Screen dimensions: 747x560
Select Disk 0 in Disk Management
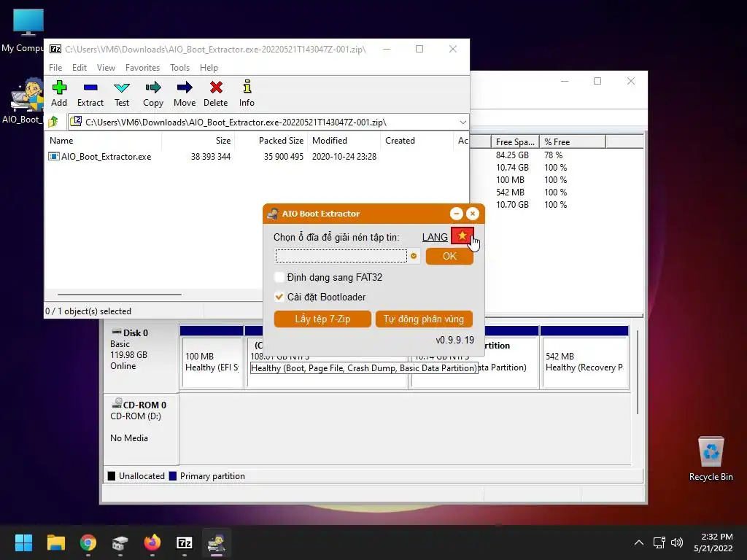[141, 357]
